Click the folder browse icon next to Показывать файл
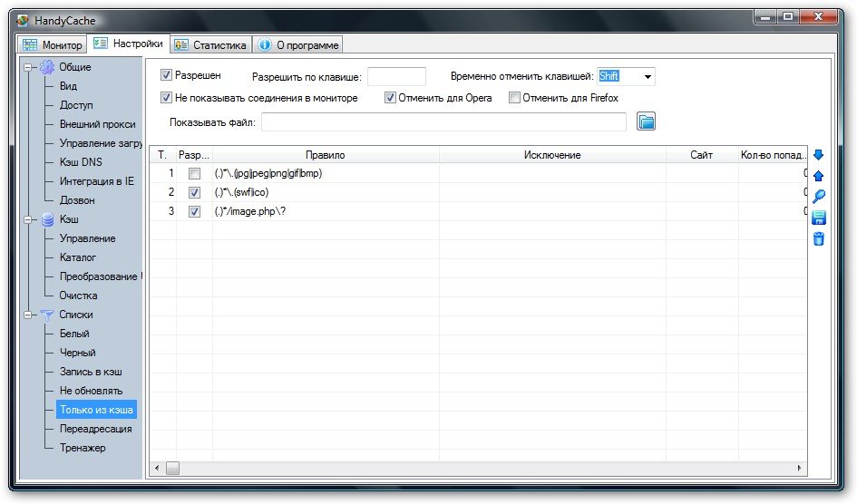 [646, 121]
